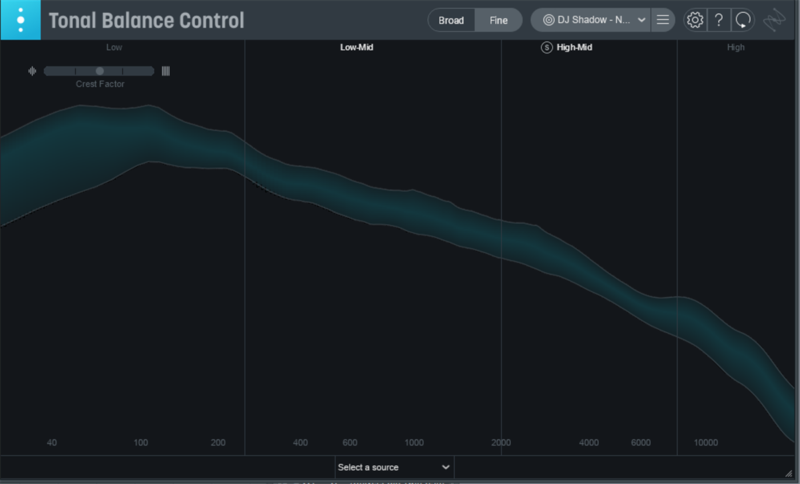Open the Select a source dropdown

[x=394, y=467]
